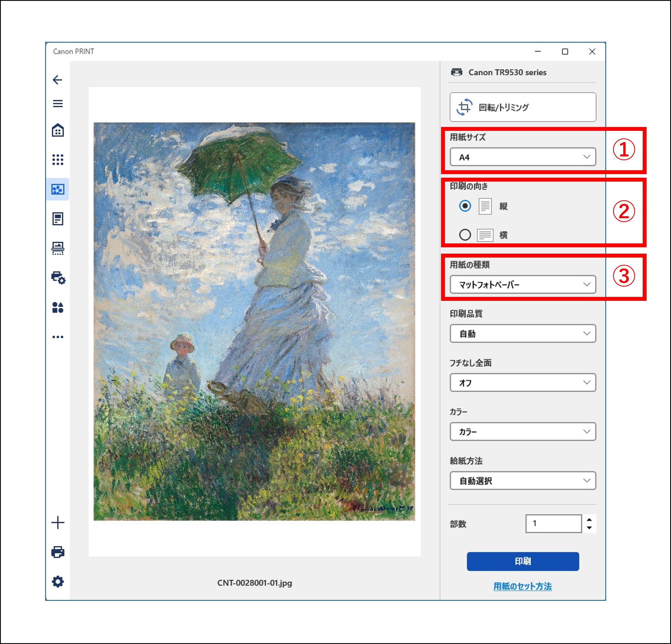Select the document print sidebar icon
The height and width of the screenshot is (644, 671).
pyautogui.click(x=57, y=219)
